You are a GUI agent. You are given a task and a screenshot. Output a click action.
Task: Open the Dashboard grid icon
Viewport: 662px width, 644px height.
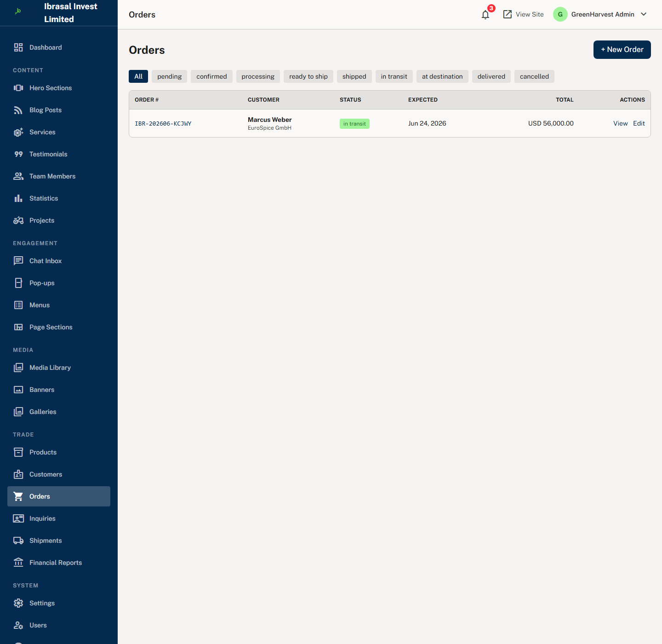18,47
